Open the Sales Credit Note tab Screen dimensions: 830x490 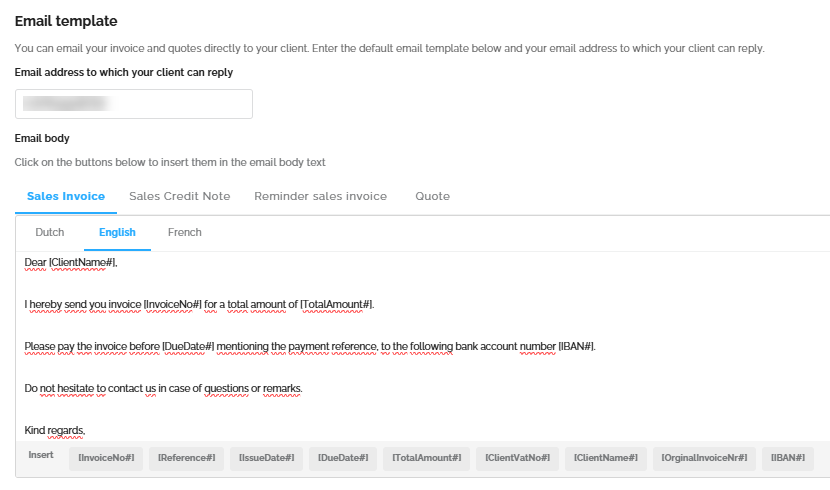[x=180, y=196]
